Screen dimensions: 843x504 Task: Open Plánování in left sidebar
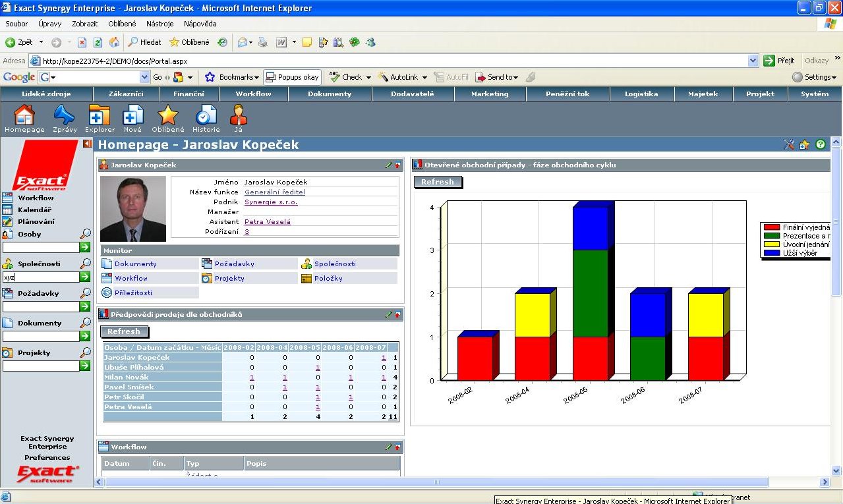(x=36, y=221)
